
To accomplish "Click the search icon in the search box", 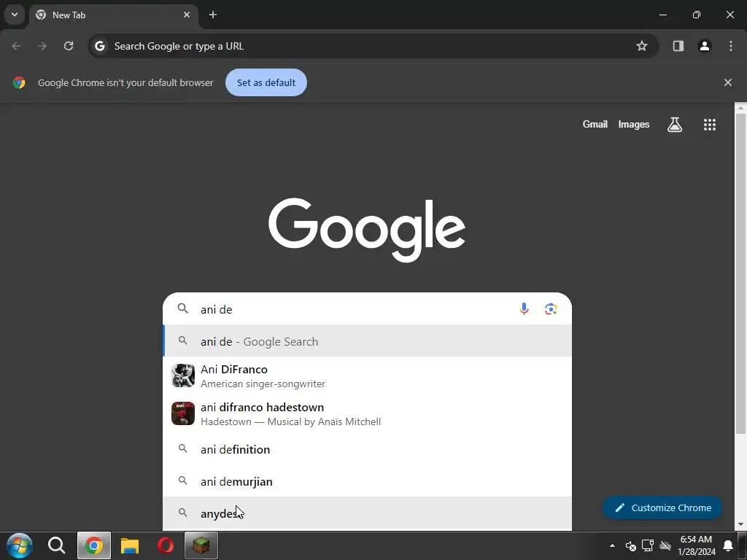I will (x=182, y=308).
